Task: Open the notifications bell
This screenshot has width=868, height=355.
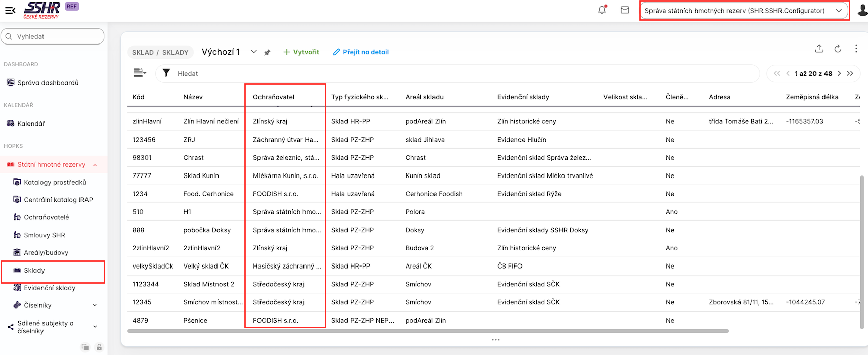Action: (602, 10)
